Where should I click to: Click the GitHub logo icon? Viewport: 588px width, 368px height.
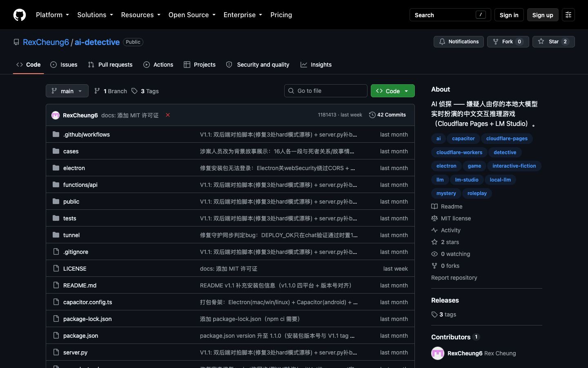coord(20,15)
